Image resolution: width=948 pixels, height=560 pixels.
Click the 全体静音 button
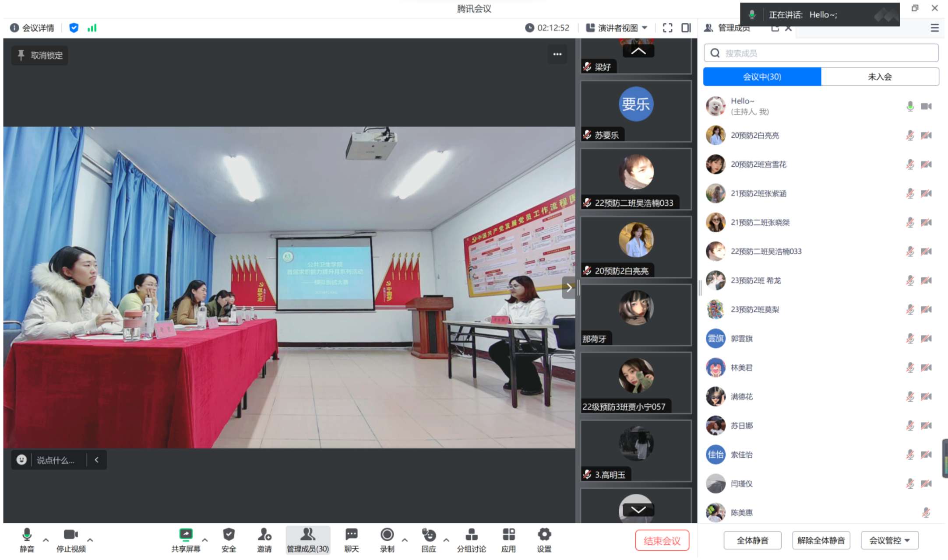click(x=752, y=540)
